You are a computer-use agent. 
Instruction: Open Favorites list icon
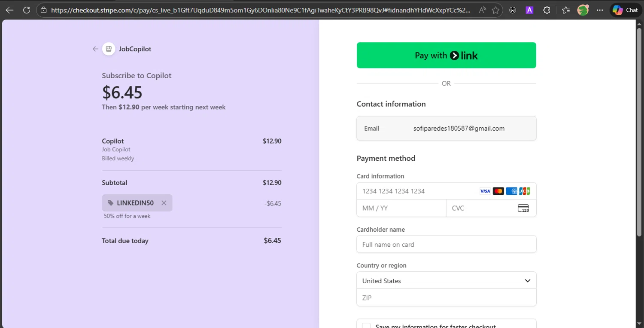click(565, 10)
